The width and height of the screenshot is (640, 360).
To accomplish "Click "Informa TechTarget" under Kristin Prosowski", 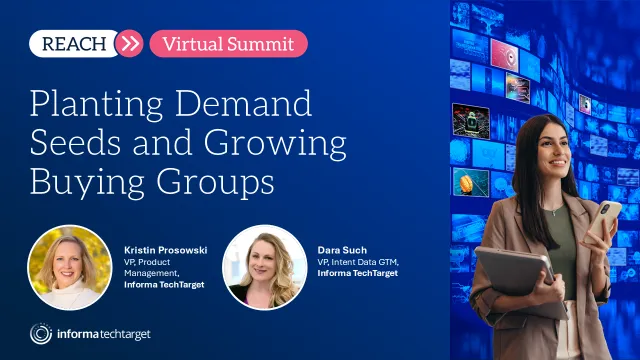I will (x=164, y=284).
